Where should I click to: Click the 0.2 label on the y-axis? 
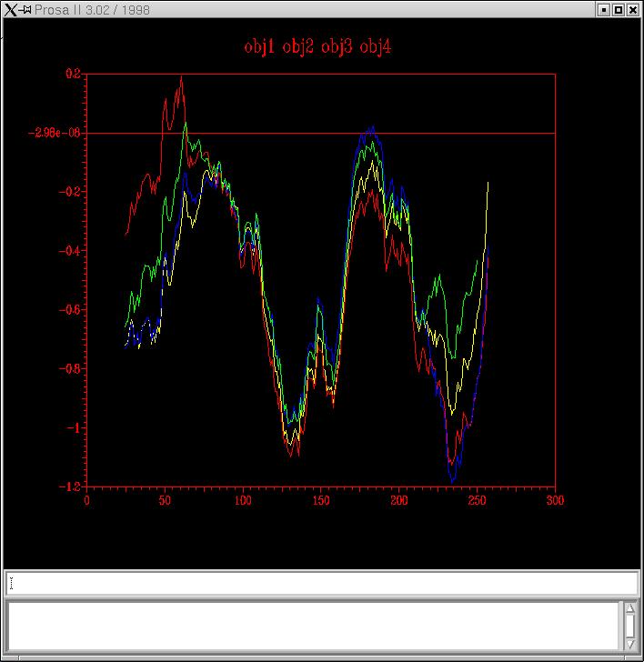pyautogui.click(x=73, y=74)
